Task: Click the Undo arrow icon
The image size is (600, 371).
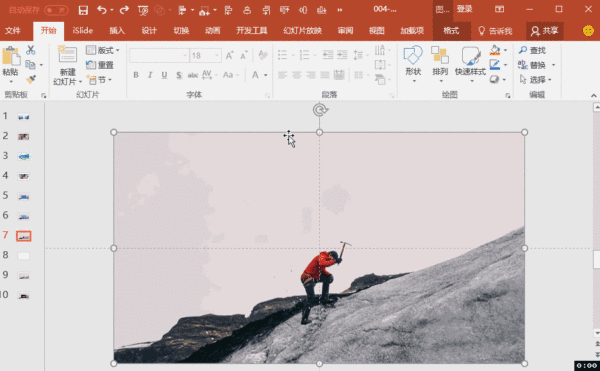Action: [x=101, y=10]
